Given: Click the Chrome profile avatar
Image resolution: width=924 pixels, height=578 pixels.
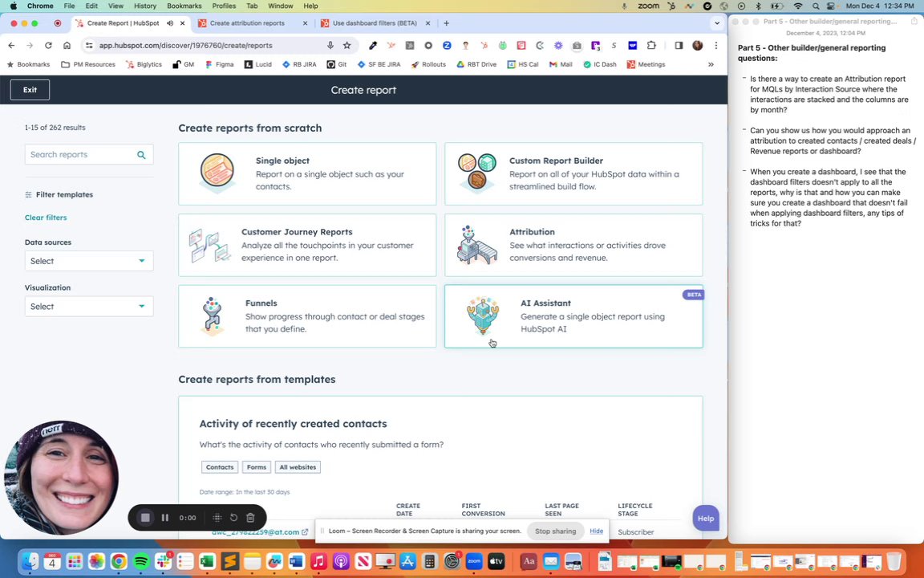Looking at the screenshot, I should click(x=698, y=46).
